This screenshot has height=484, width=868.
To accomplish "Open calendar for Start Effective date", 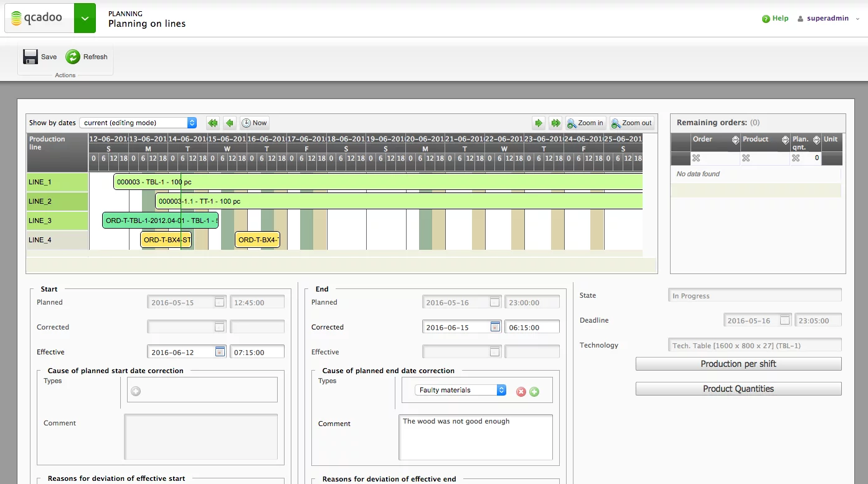I will pos(220,352).
